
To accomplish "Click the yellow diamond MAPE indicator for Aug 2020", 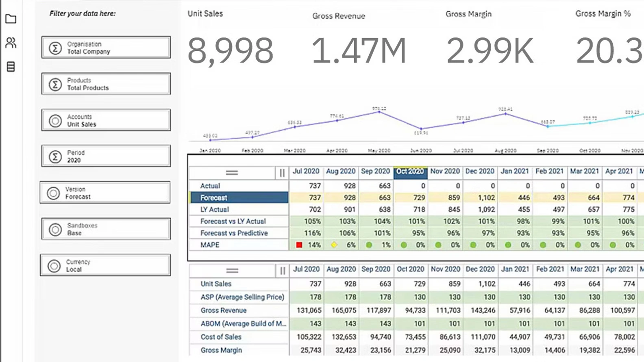I will click(x=334, y=245).
